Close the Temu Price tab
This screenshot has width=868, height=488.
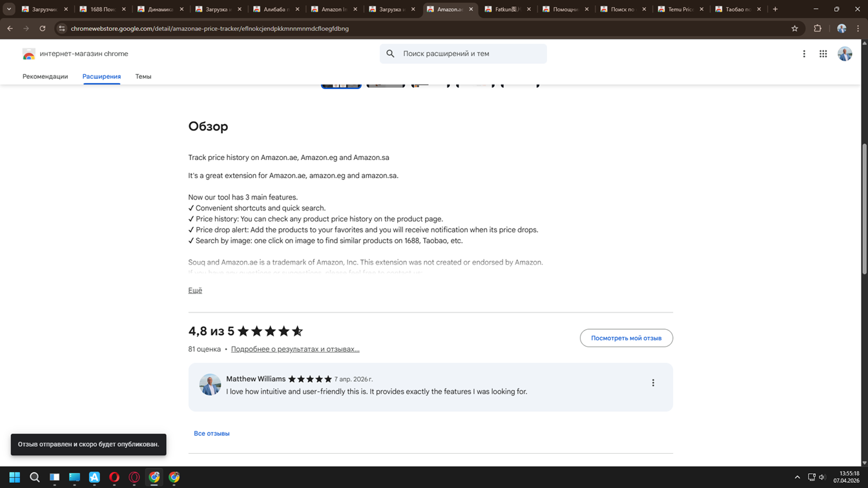click(x=701, y=9)
